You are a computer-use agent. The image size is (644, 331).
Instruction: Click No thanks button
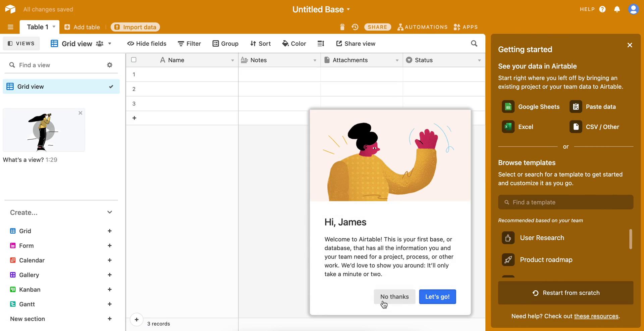(x=394, y=297)
